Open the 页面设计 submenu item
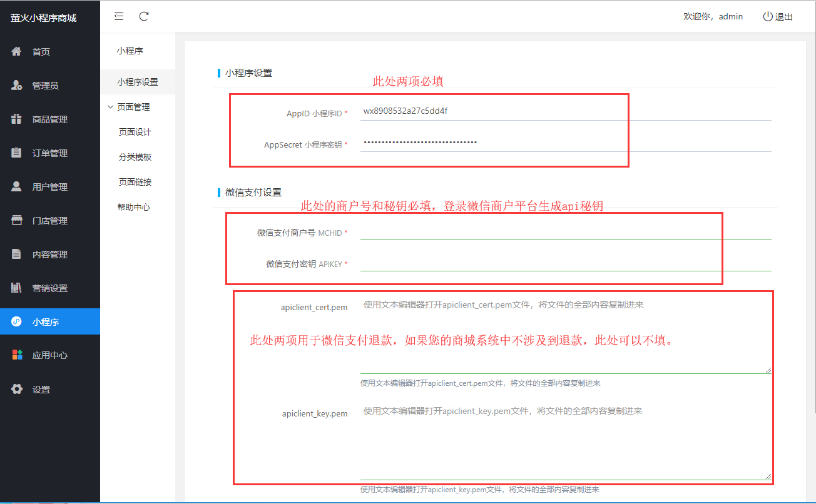Image resolution: width=816 pixels, height=504 pixels. (135, 132)
